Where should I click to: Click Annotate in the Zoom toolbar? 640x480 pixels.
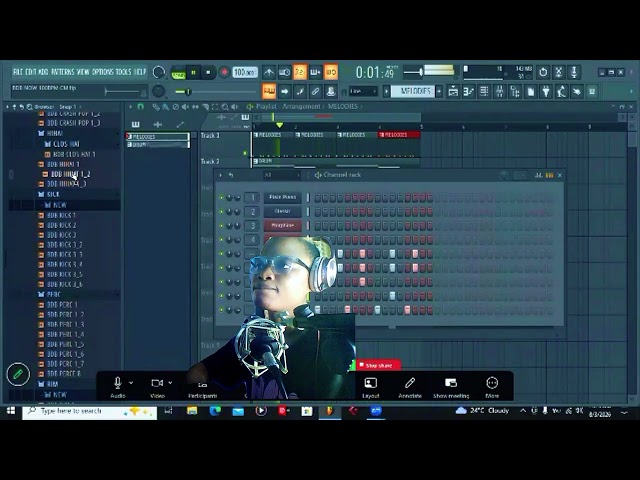(x=410, y=388)
